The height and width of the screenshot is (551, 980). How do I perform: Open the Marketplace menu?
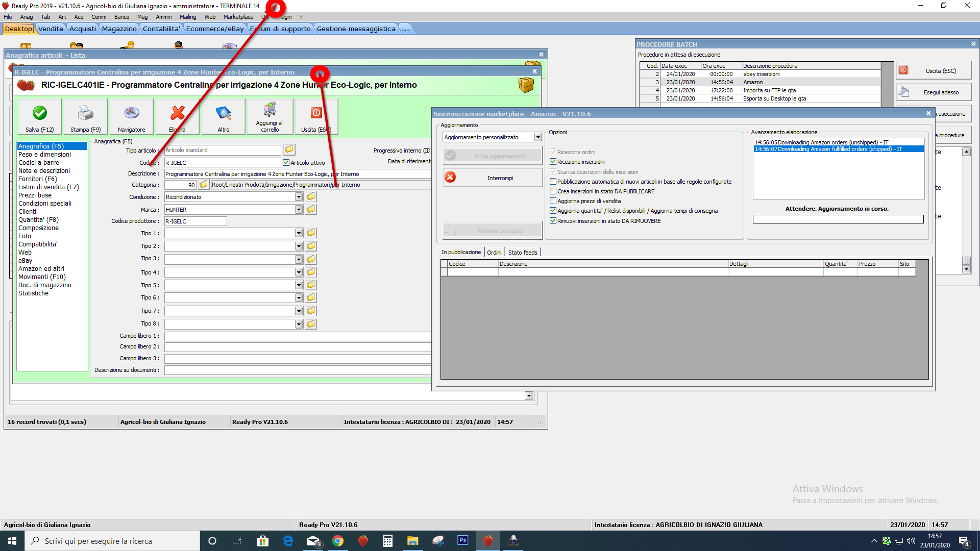pos(238,17)
